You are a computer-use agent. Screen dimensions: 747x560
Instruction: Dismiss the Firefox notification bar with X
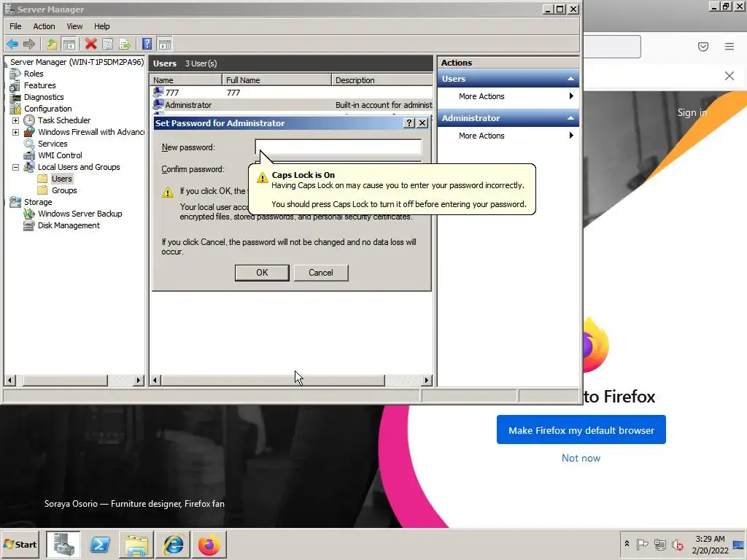pyautogui.click(x=729, y=76)
